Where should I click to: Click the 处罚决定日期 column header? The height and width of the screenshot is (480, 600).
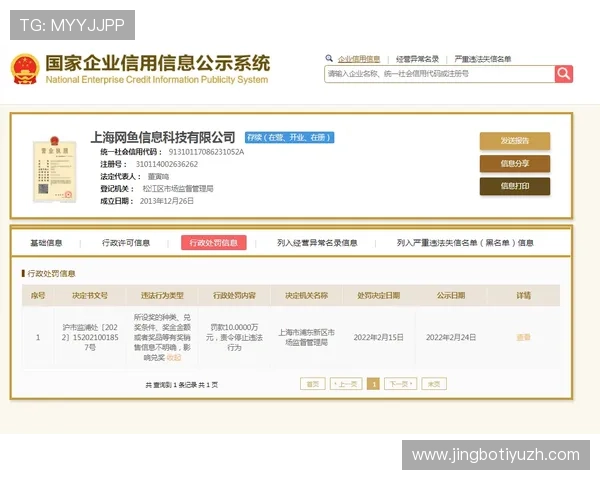[x=379, y=296]
